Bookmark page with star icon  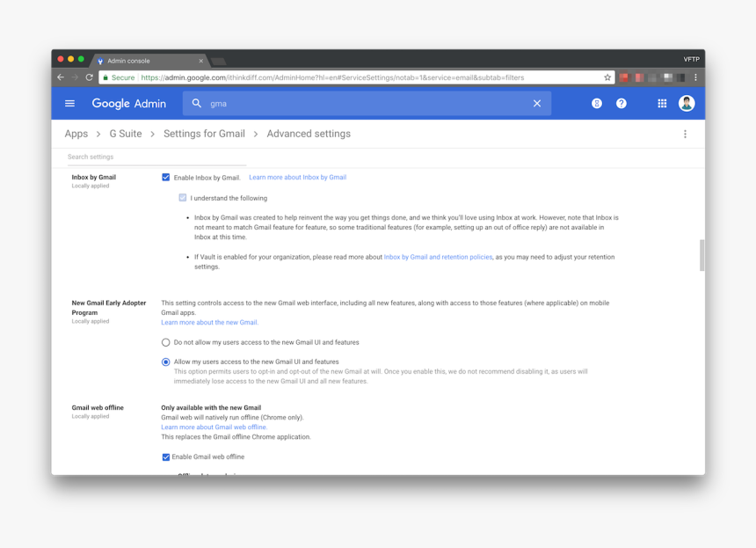click(607, 77)
